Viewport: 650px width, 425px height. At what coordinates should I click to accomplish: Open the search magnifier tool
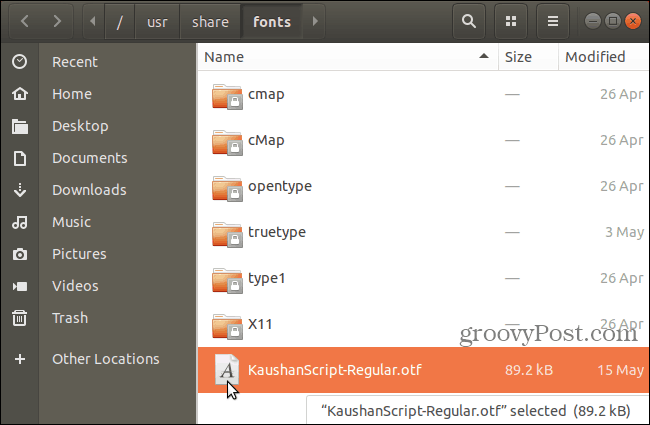click(x=469, y=21)
